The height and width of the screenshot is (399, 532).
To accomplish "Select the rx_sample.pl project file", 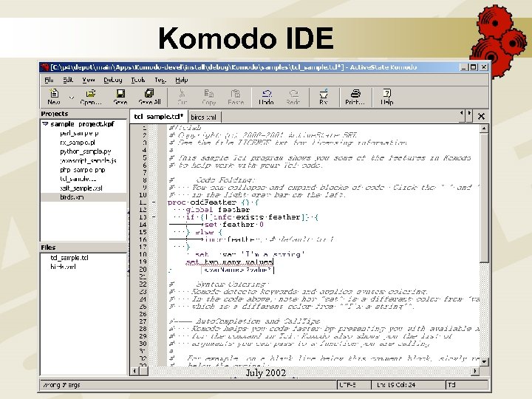I will pyautogui.click(x=78, y=143).
